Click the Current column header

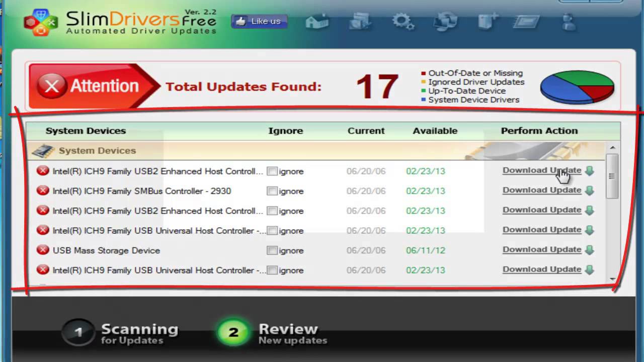pos(366,131)
